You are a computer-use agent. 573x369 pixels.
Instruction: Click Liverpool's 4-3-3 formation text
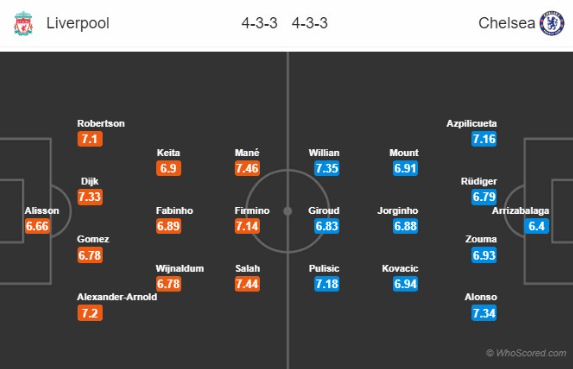click(x=259, y=23)
